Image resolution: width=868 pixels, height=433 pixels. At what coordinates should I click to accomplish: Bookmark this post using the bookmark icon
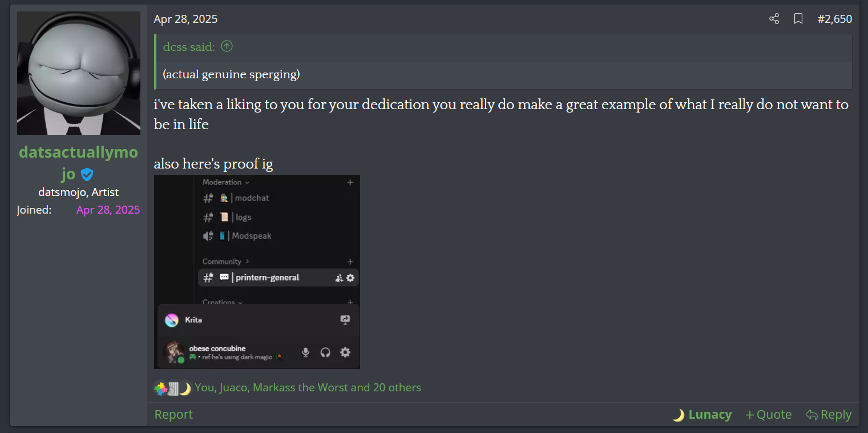798,19
